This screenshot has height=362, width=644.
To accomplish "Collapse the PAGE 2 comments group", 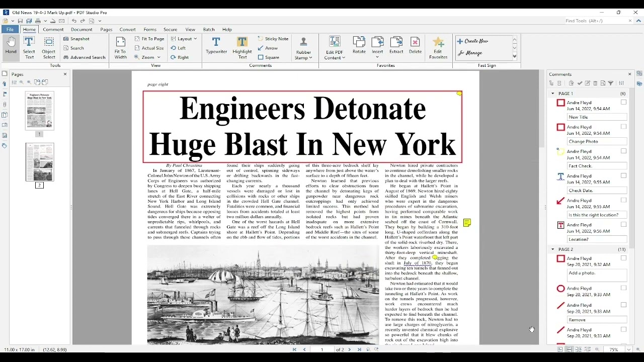I will (x=553, y=249).
